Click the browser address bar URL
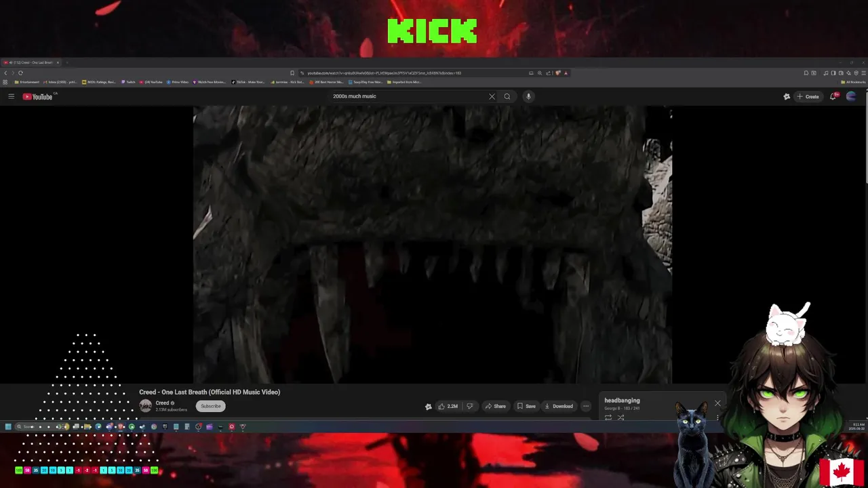The height and width of the screenshot is (488, 868). coord(384,73)
